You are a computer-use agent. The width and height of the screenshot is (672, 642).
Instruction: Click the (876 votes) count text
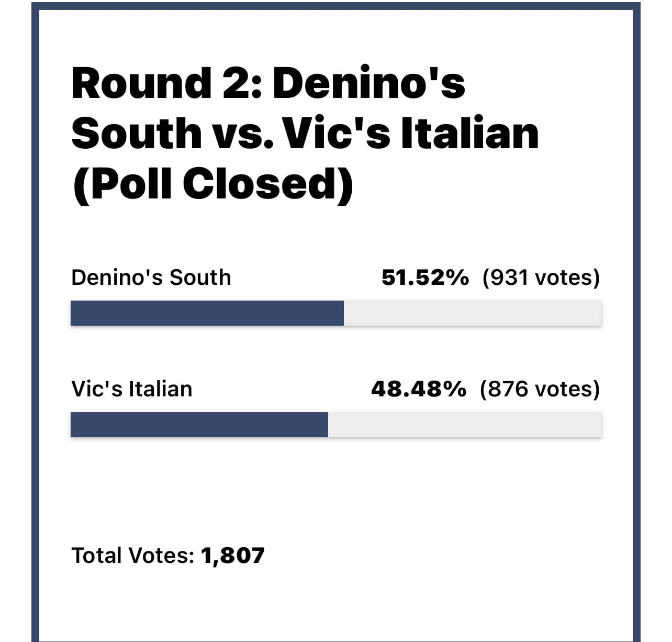pyautogui.click(x=540, y=389)
